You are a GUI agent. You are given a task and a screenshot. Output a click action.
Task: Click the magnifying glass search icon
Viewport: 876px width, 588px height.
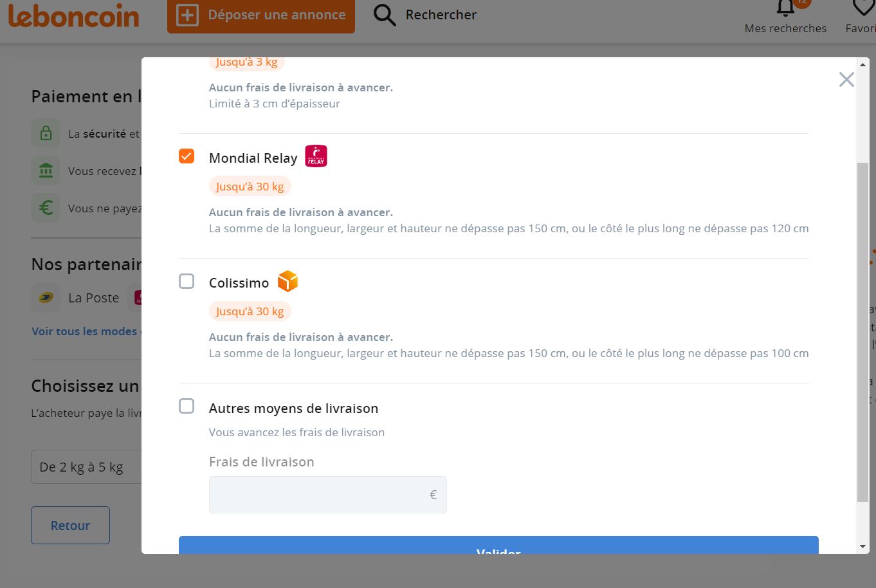point(385,15)
